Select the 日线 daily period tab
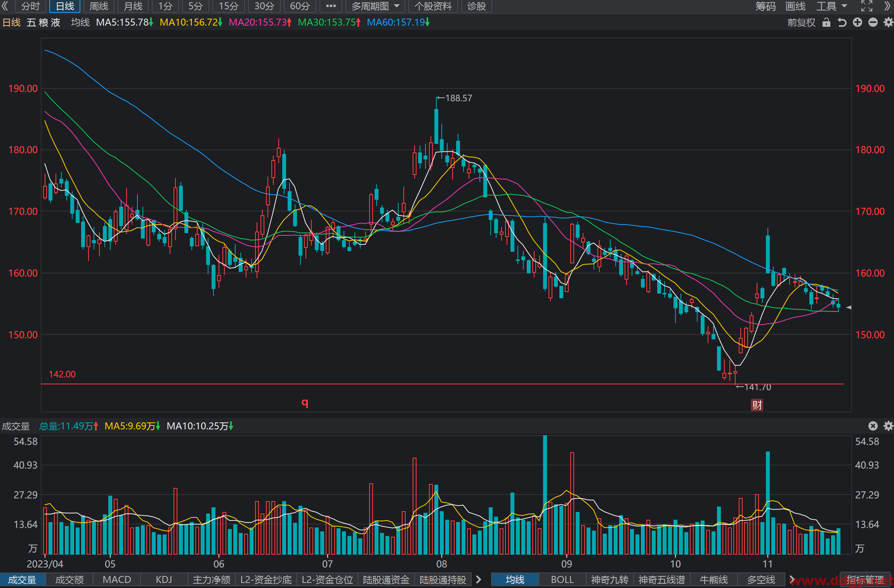Screen dimensions: 894x588 [x=65, y=6]
